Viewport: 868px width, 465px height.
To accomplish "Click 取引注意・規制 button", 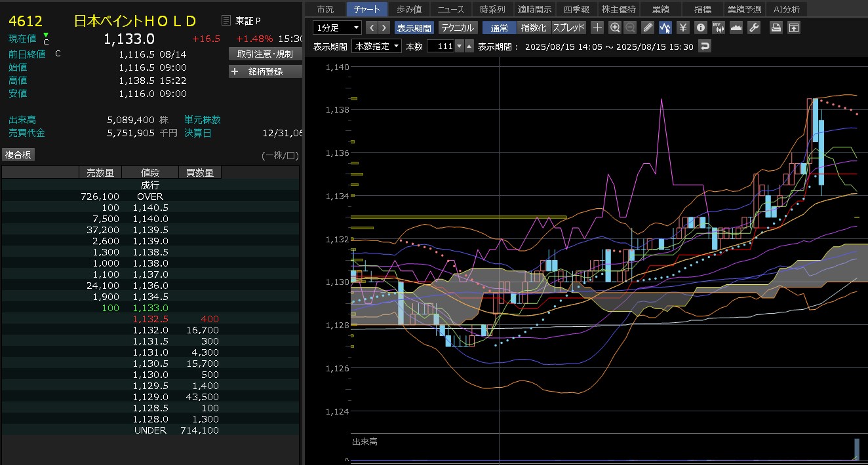I will (x=265, y=54).
